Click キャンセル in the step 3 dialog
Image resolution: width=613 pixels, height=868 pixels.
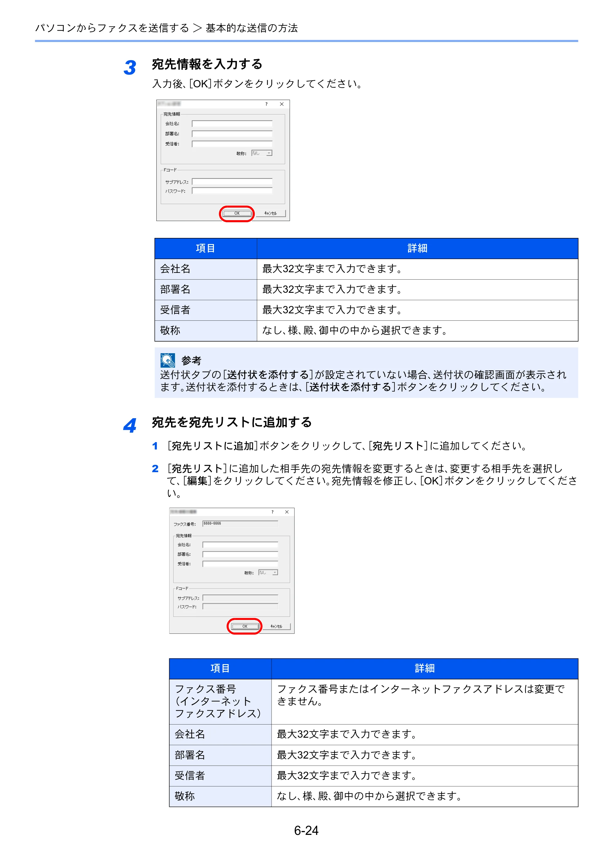coord(271,214)
